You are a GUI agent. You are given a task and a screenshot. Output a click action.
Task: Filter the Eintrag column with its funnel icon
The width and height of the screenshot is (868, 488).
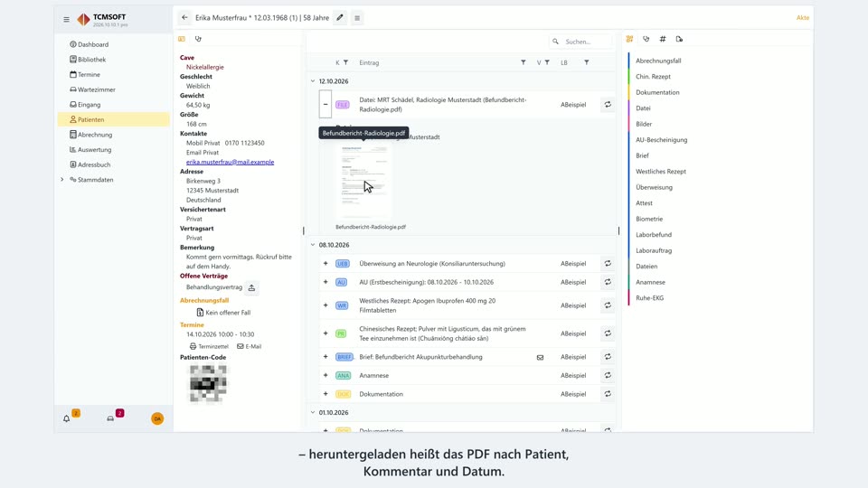[524, 62]
